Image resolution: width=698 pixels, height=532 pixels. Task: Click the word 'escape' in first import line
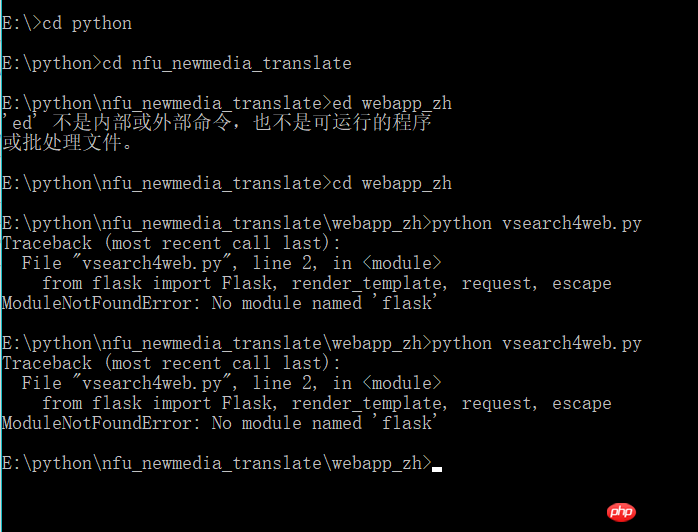click(582, 284)
